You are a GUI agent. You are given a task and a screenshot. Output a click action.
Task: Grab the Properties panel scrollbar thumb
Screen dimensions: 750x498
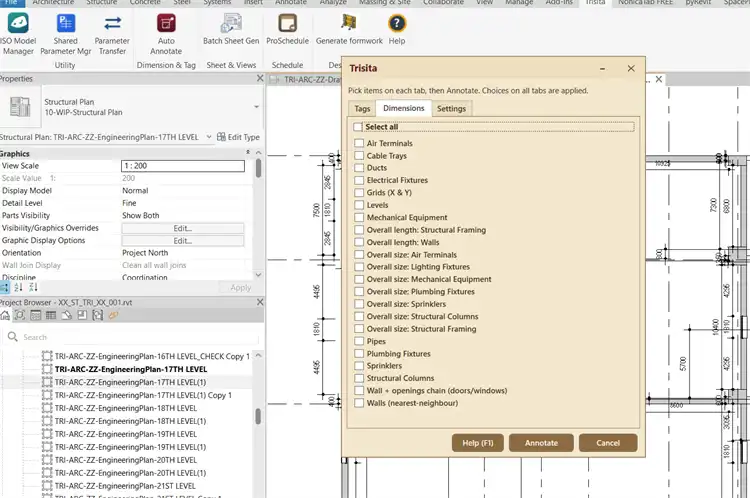(x=258, y=168)
